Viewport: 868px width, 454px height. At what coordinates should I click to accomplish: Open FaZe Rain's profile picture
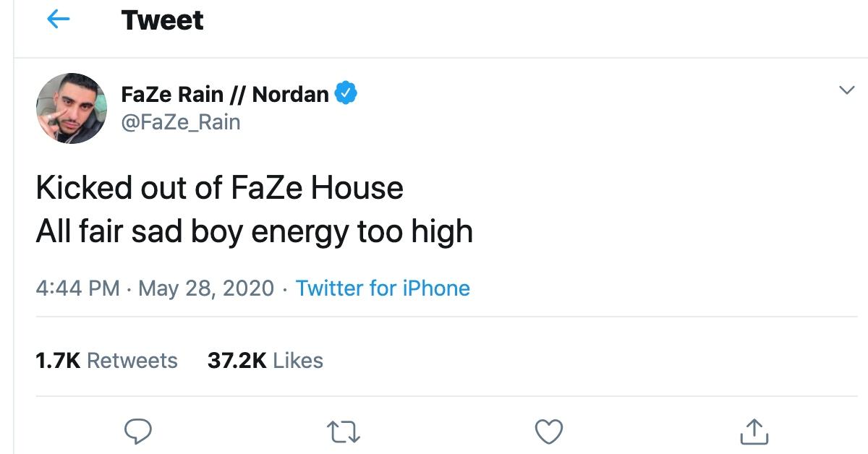(x=71, y=108)
